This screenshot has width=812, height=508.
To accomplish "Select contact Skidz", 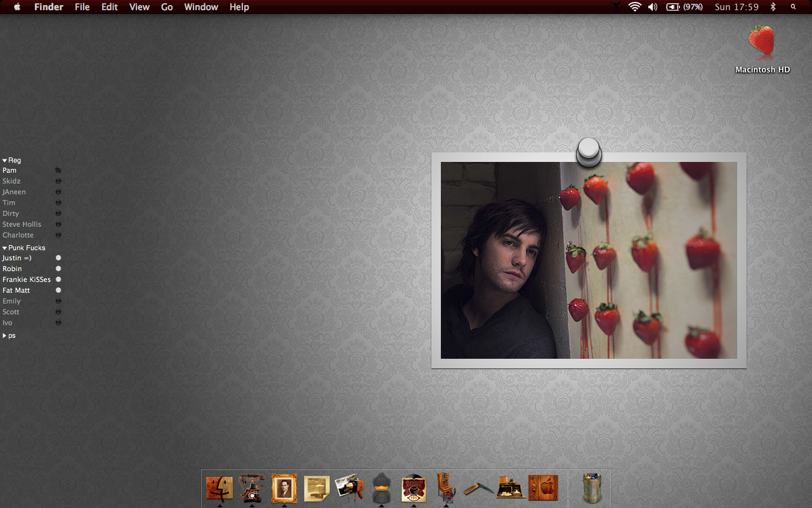I will pos(11,181).
